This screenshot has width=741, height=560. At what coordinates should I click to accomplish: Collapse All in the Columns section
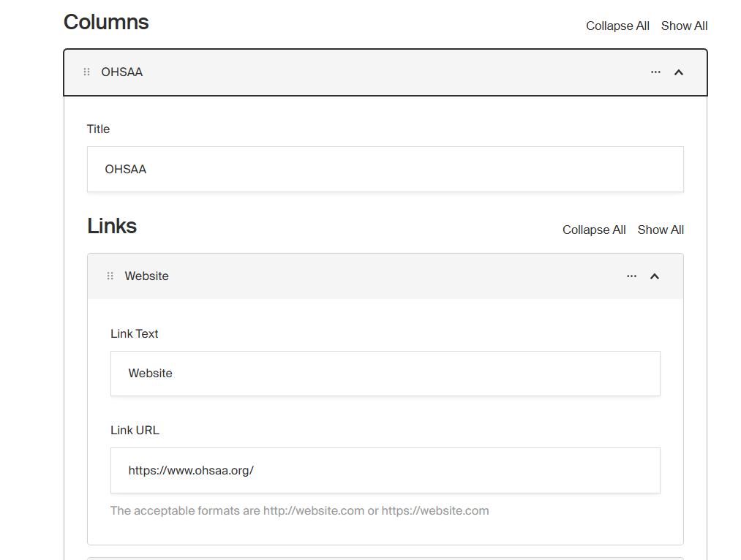click(x=617, y=26)
